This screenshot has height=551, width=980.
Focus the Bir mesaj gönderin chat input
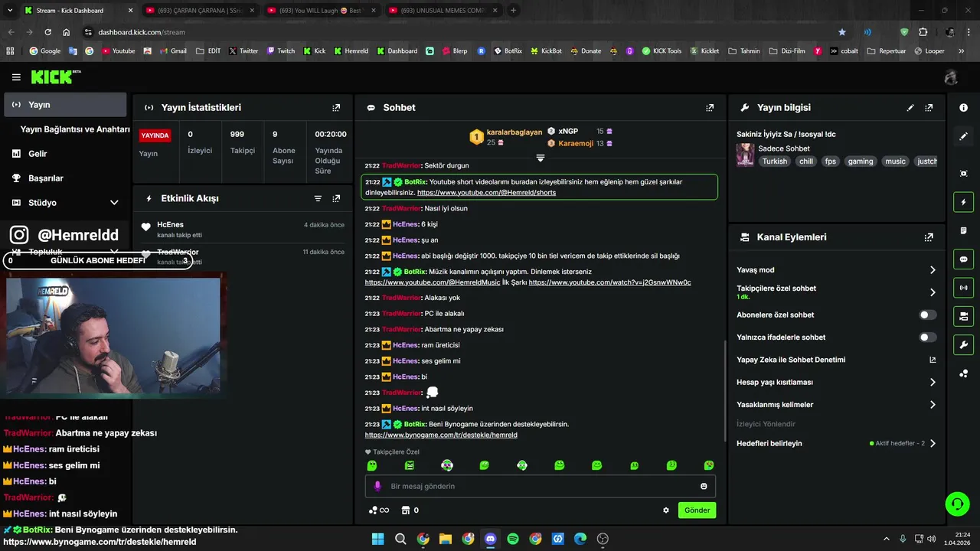(x=541, y=486)
